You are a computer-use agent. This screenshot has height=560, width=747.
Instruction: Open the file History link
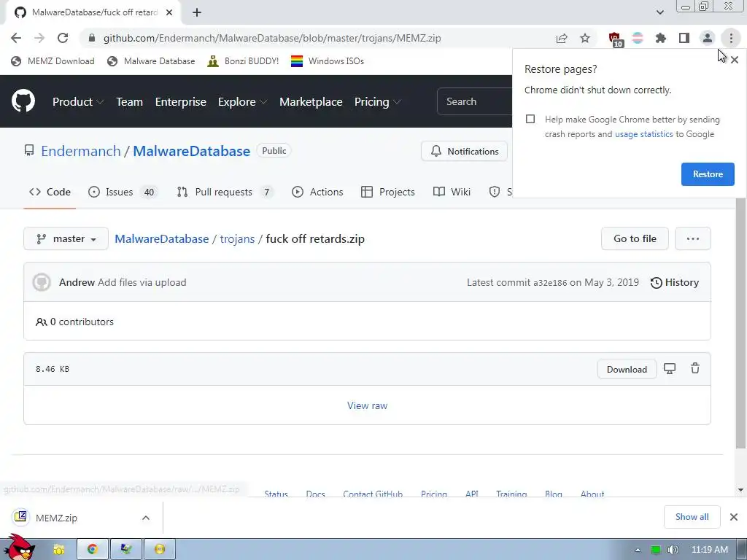click(x=675, y=282)
